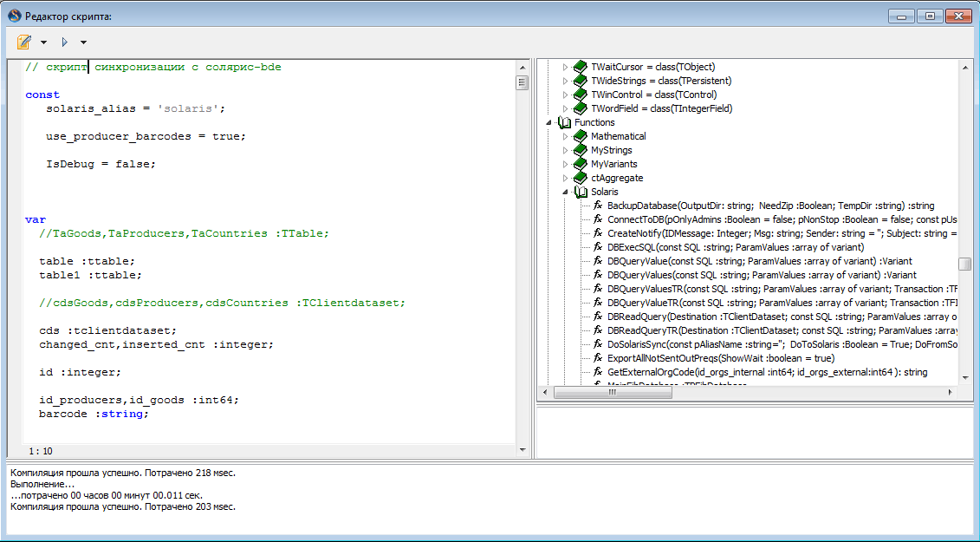Collapse the Solaris functions node

[x=565, y=193]
